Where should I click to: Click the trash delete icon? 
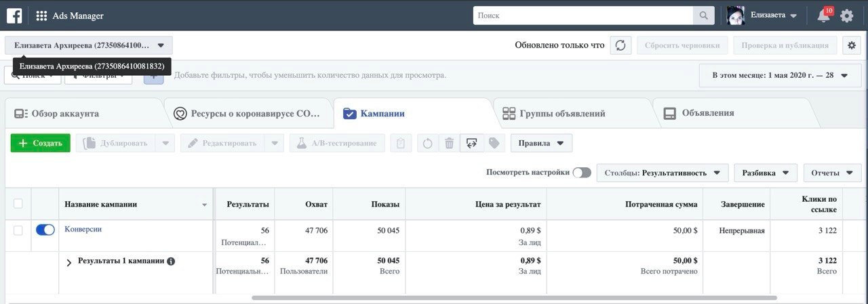[449, 143]
